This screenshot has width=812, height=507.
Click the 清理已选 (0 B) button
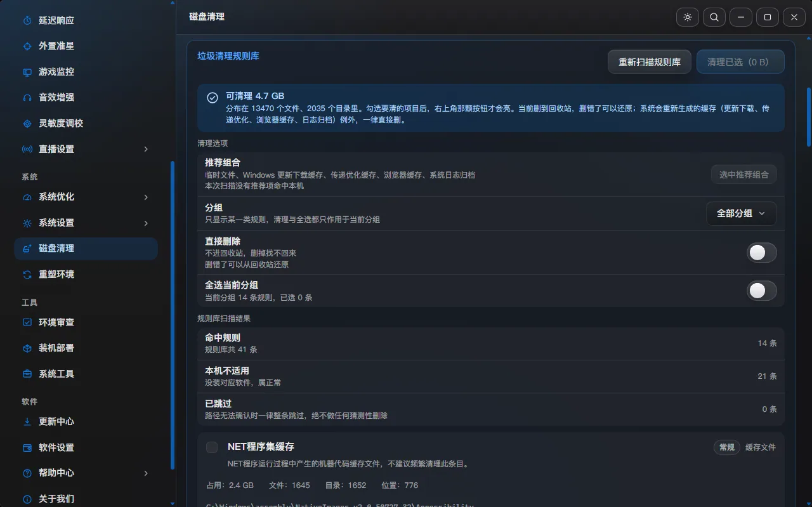740,62
